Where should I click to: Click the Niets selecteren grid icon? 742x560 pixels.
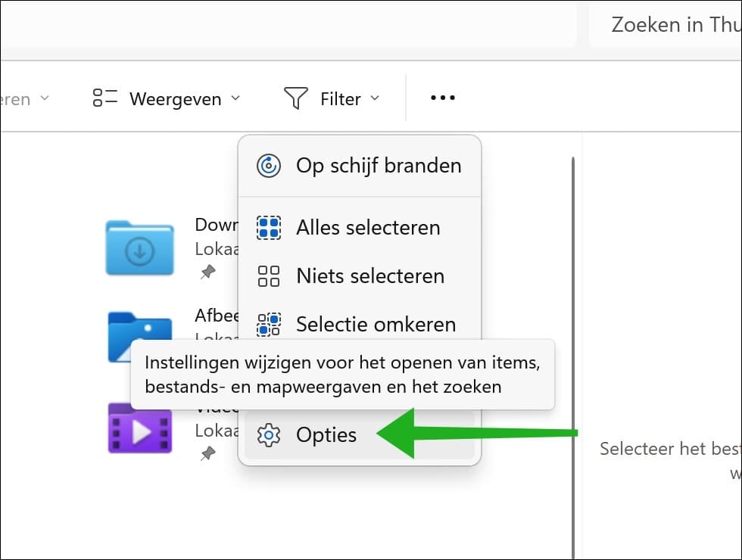coord(269,275)
